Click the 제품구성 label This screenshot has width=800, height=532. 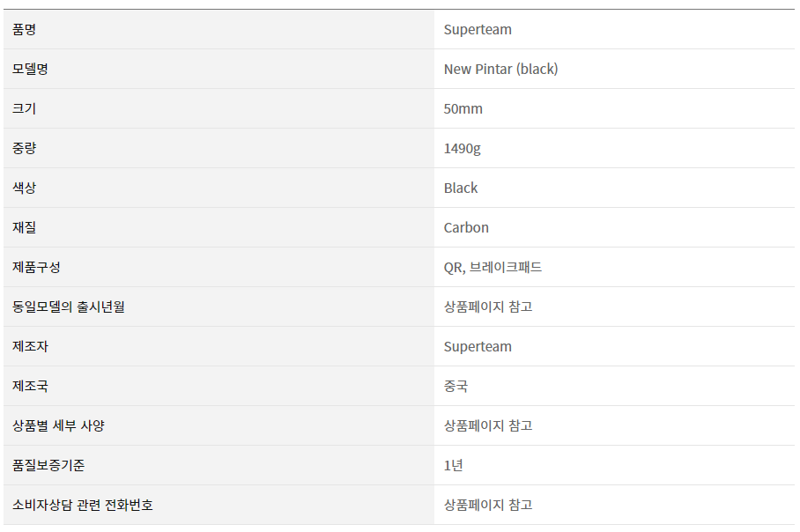tap(36, 267)
